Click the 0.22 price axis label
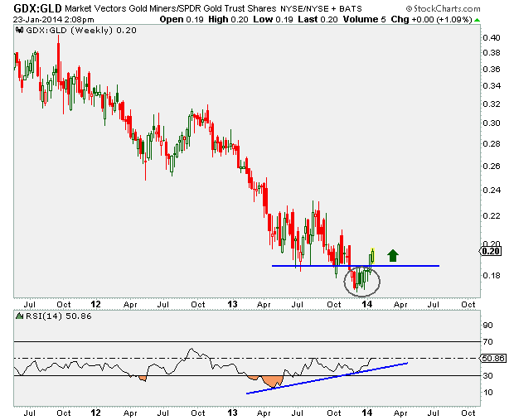514x420 pixels. 492,216
